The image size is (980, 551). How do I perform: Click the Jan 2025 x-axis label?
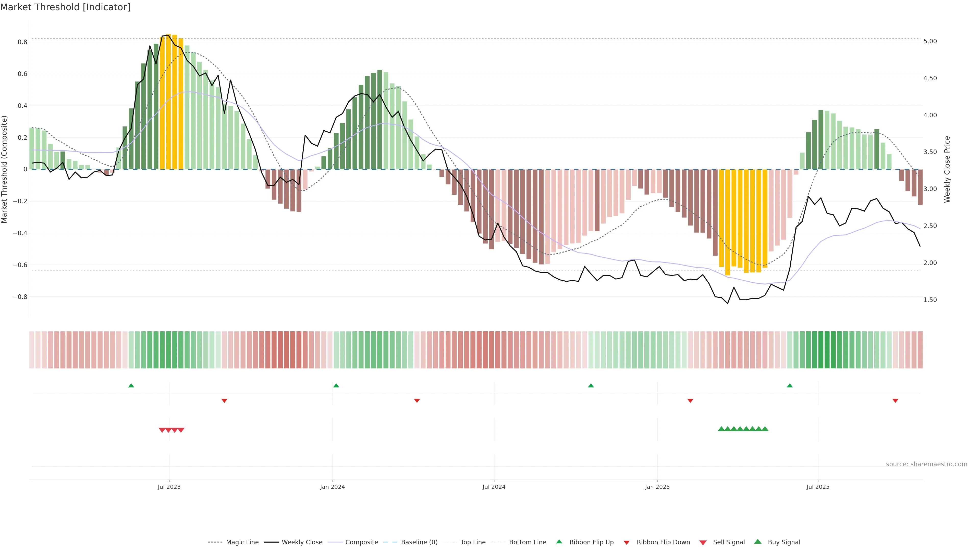657,487
